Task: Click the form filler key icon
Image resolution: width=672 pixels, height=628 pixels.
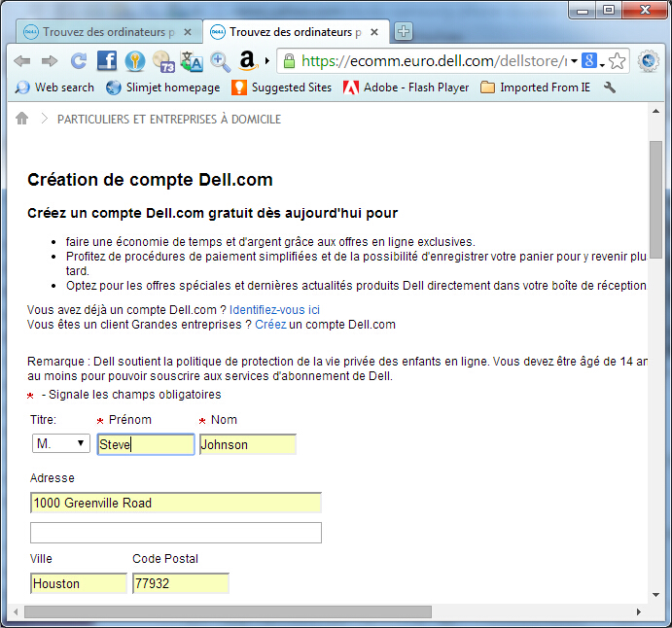Action: (x=135, y=61)
